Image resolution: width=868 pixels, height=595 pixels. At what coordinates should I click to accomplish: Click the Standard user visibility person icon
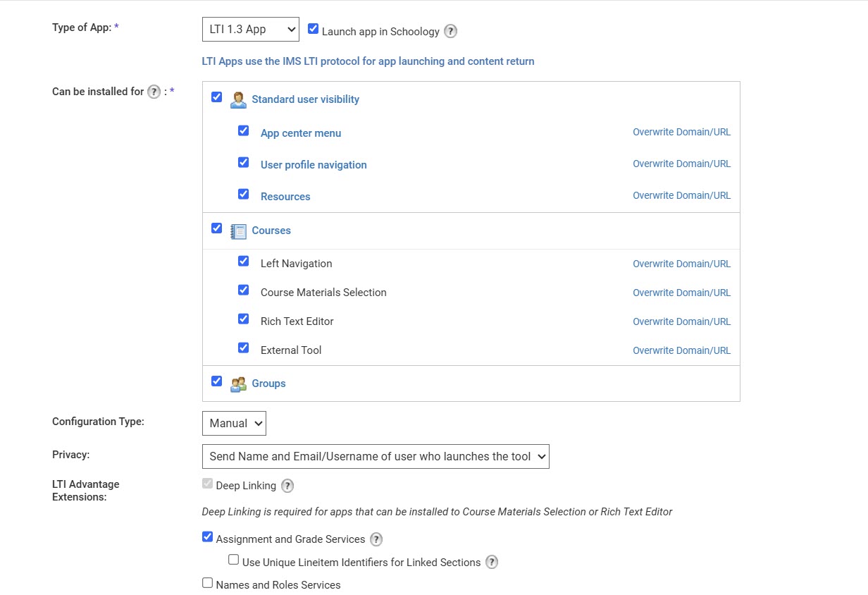pyautogui.click(x=238, y=99)
